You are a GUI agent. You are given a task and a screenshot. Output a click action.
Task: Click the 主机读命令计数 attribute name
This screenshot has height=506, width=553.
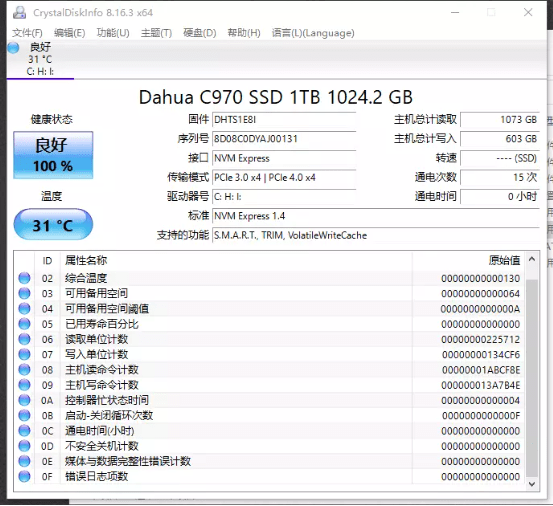coord(102,370)
